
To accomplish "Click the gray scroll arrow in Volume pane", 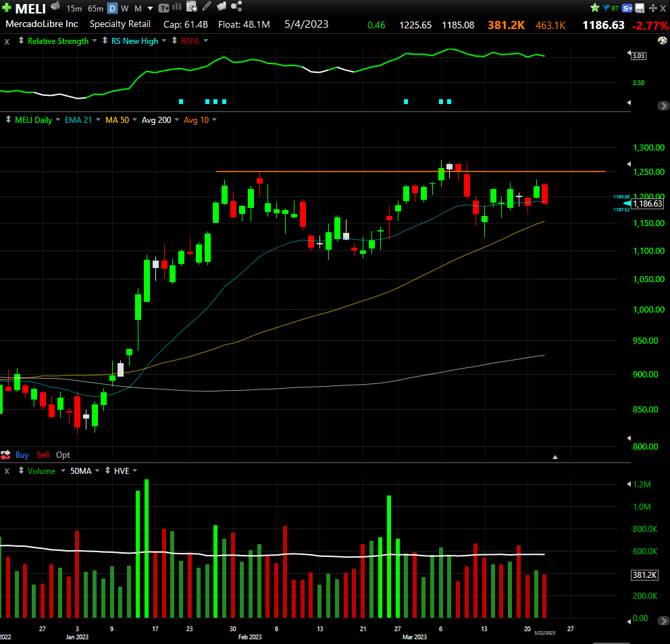I will pos(663,620).
